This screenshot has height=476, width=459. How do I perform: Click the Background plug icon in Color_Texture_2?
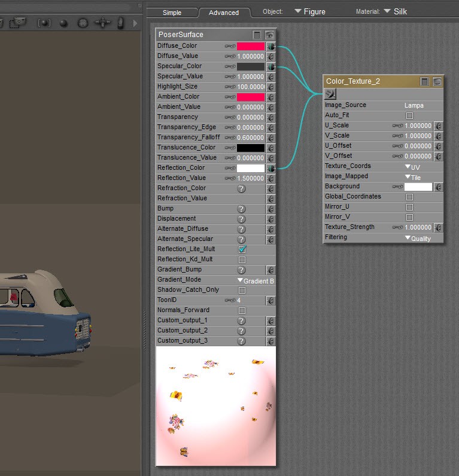438,187
